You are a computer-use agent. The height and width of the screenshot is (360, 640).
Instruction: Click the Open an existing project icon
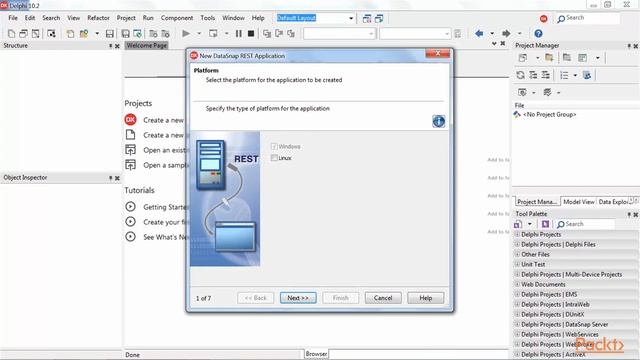coord(130,150)
